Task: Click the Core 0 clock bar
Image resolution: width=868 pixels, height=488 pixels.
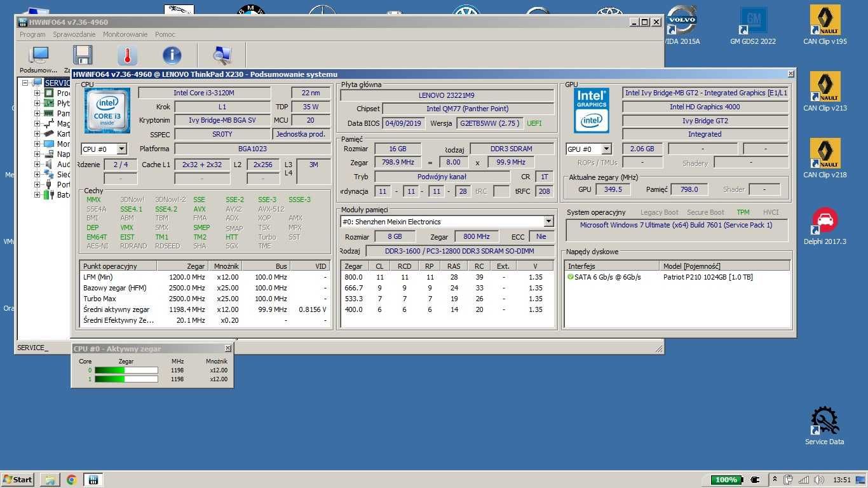Action: 126,370
